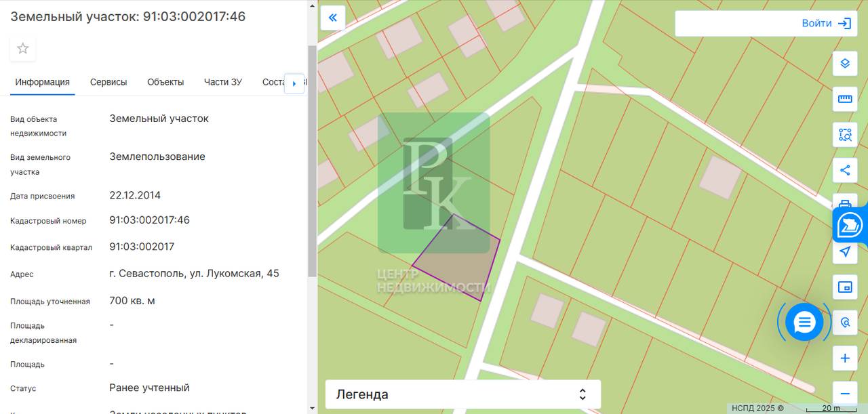Expand the Легенда panel
Image resolution: width=868 pixels, height=414 pixels.
click(x=463, y=394)
